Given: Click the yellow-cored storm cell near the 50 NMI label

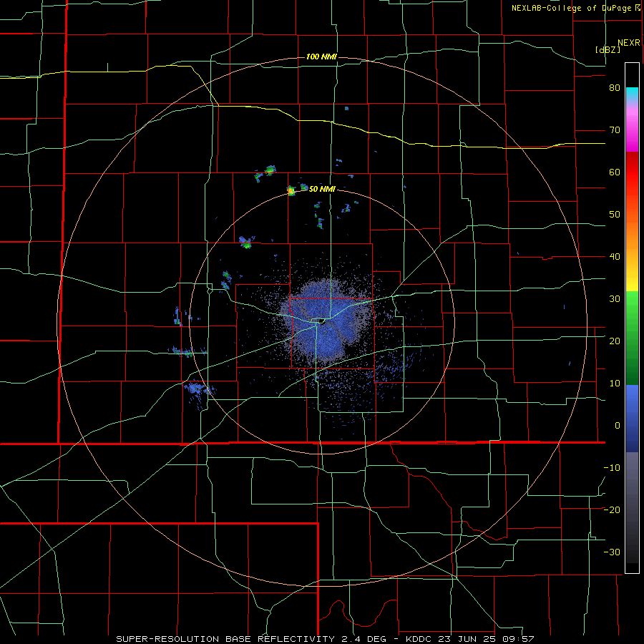Looking at the screenshot, I should point(291,190).
